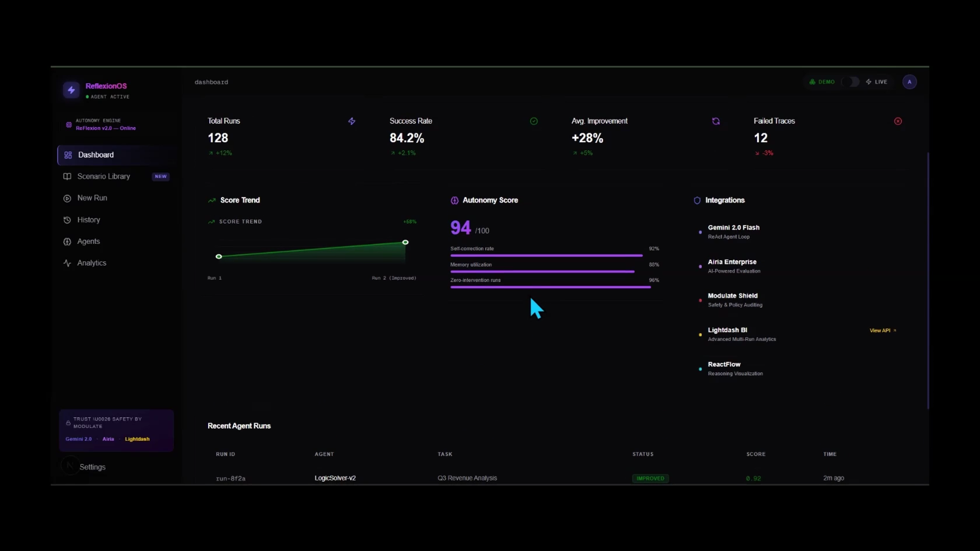The width and height of the screenshot is (980, 551).
Task: Select the Demo mode label
Action: 826,82
